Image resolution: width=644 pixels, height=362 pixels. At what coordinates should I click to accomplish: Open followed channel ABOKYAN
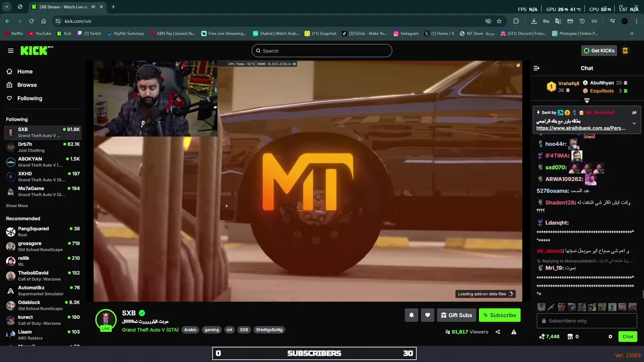click(42, 162)
